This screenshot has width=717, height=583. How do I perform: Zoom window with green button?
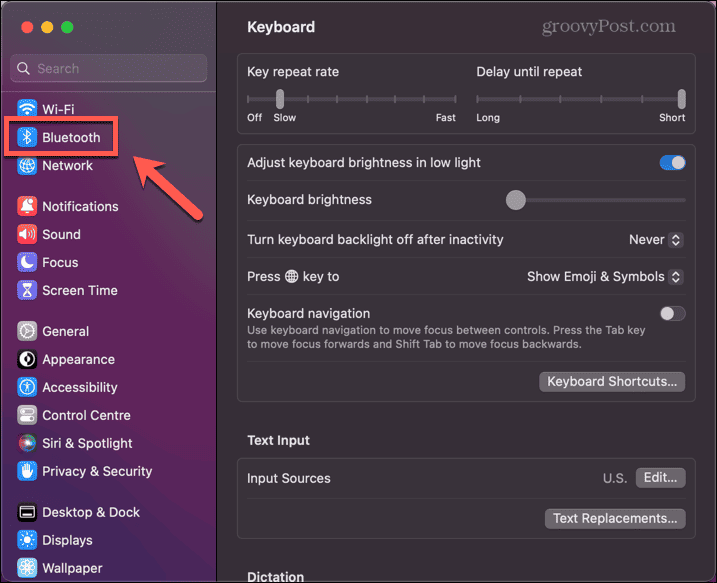(x=67, y=27)
